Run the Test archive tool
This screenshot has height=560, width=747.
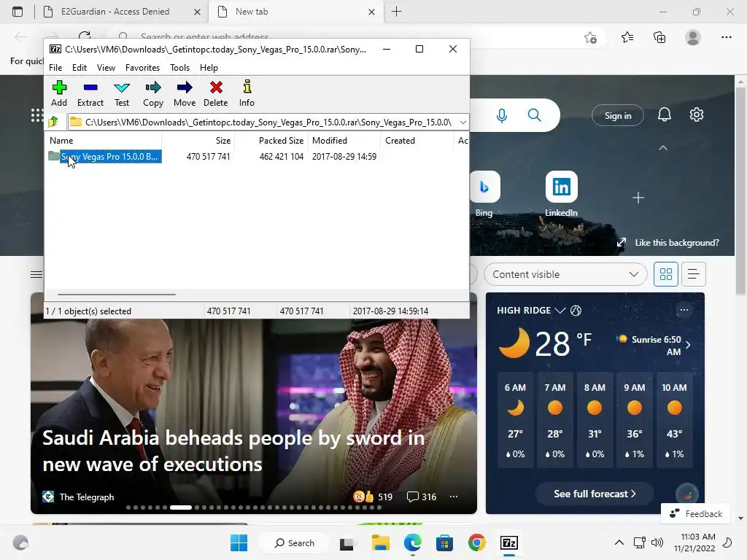point(122,93)
